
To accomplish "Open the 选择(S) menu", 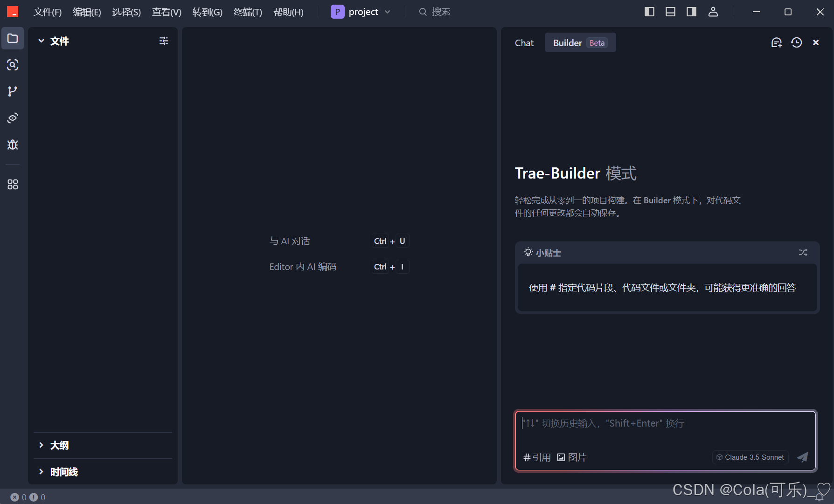I will (126, 12).
